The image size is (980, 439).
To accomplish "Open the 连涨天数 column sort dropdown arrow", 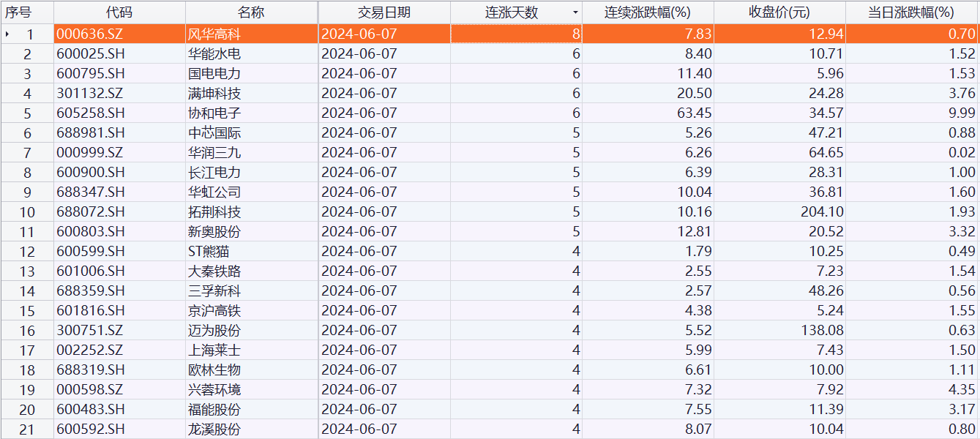I will tap(575, 12).
